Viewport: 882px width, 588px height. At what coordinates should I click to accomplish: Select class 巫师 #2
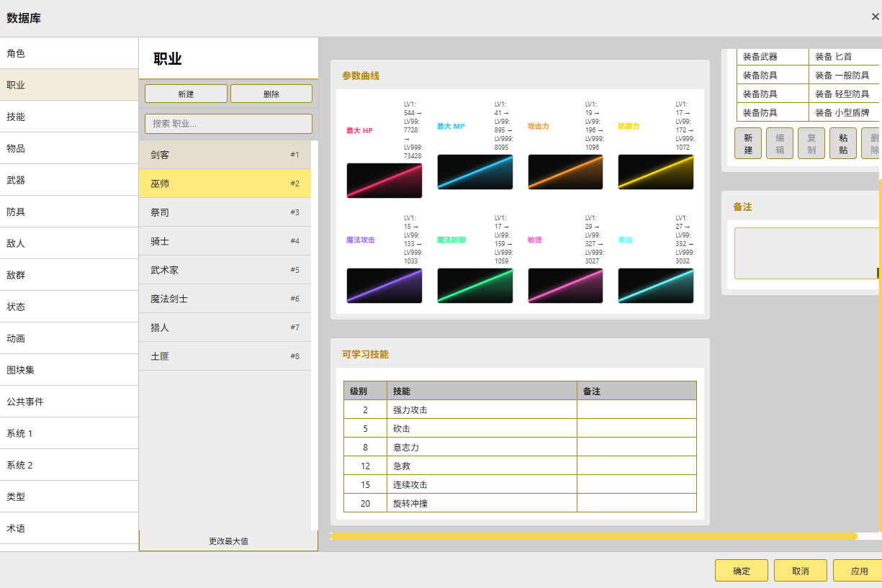point(225,184)
